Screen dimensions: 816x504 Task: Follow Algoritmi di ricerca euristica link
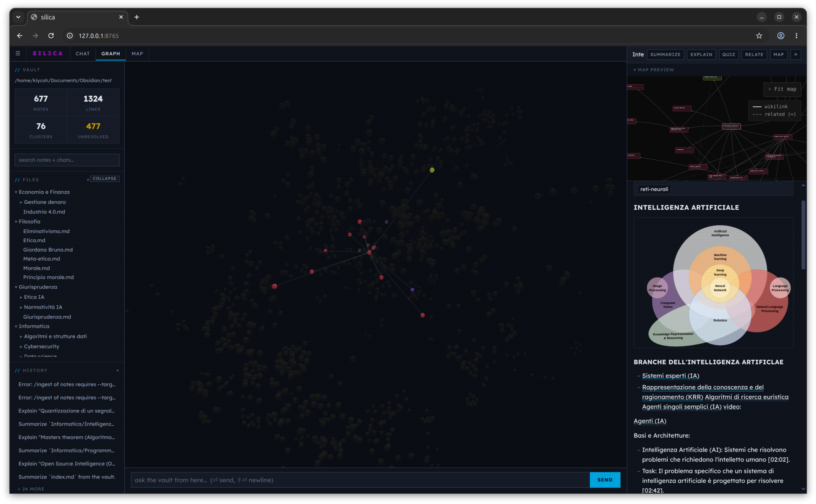(x=746, y=397)
